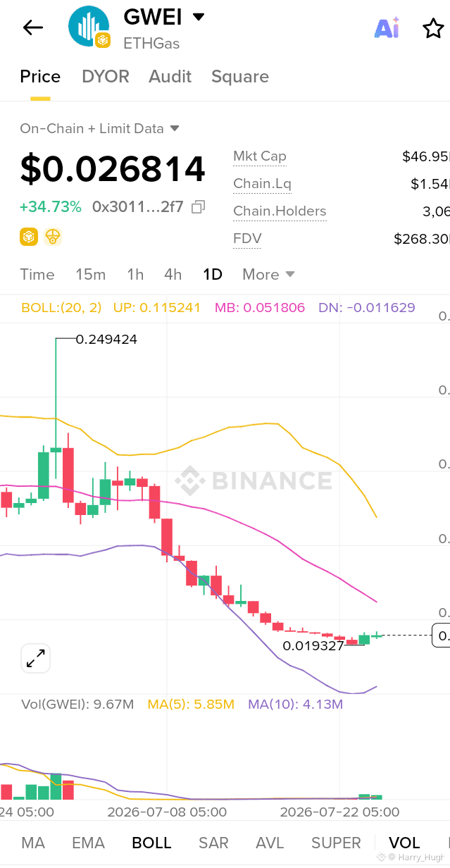Add GWEI to favorites star
Viewport: 450px width, 868px height.
click(432, 28)
